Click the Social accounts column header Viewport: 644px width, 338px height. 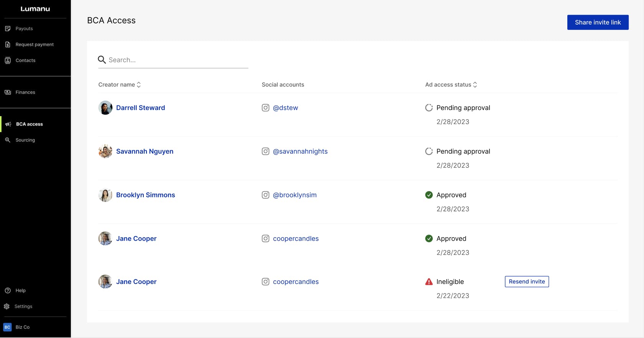coord(283,85)
